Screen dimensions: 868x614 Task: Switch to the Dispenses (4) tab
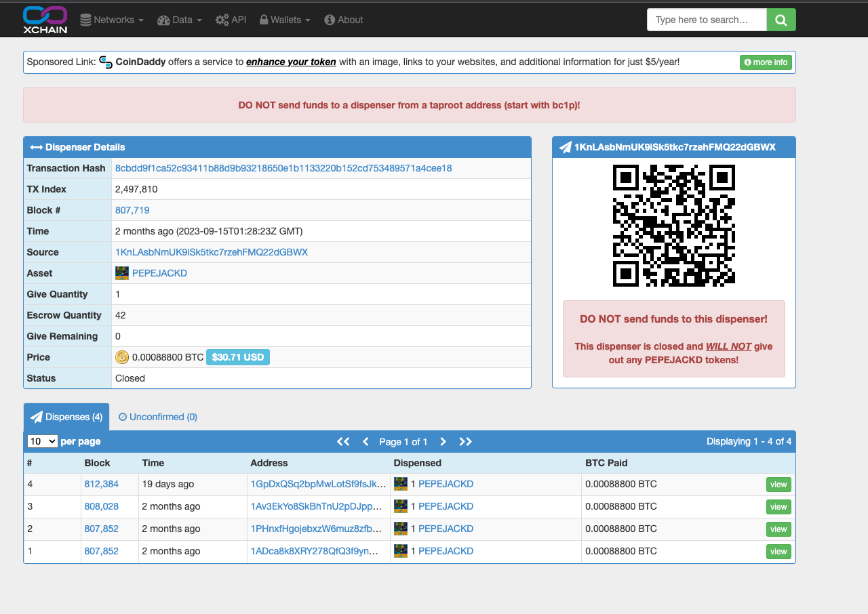pyautogui.click(x=66, y=417)
